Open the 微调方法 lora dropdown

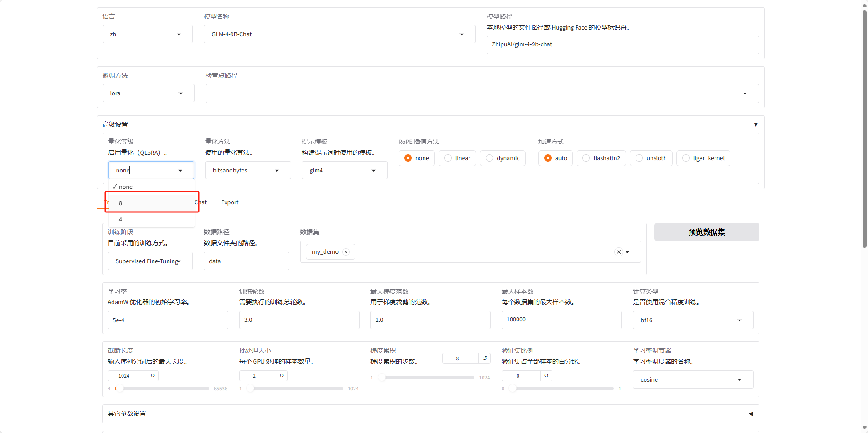point(148,93)
